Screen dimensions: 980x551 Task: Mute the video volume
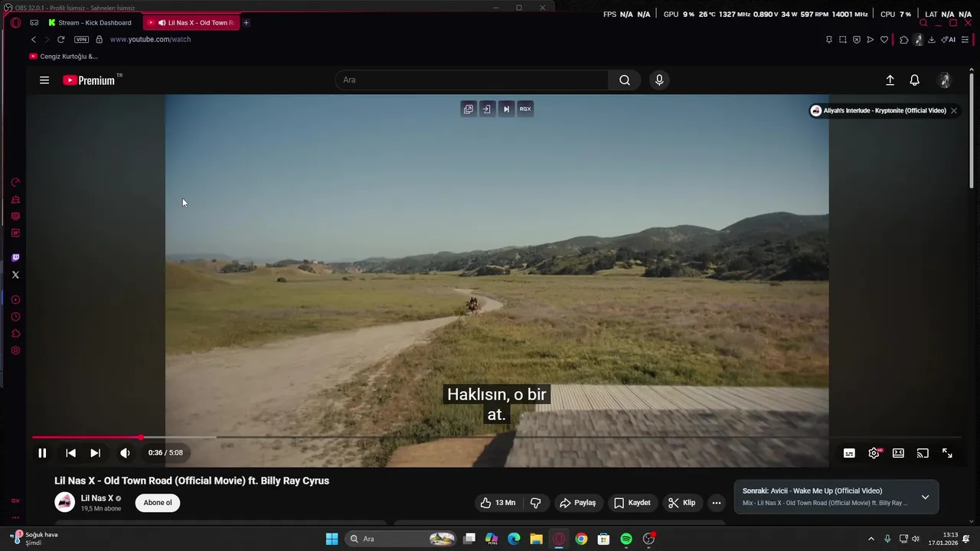125,453
